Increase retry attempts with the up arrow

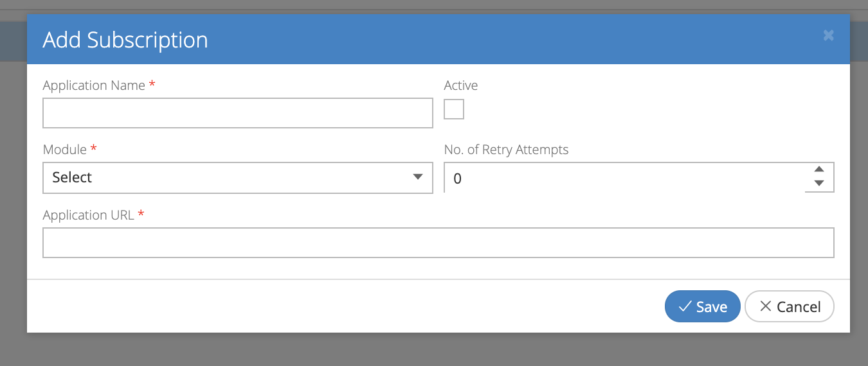(x=819, y=170)
